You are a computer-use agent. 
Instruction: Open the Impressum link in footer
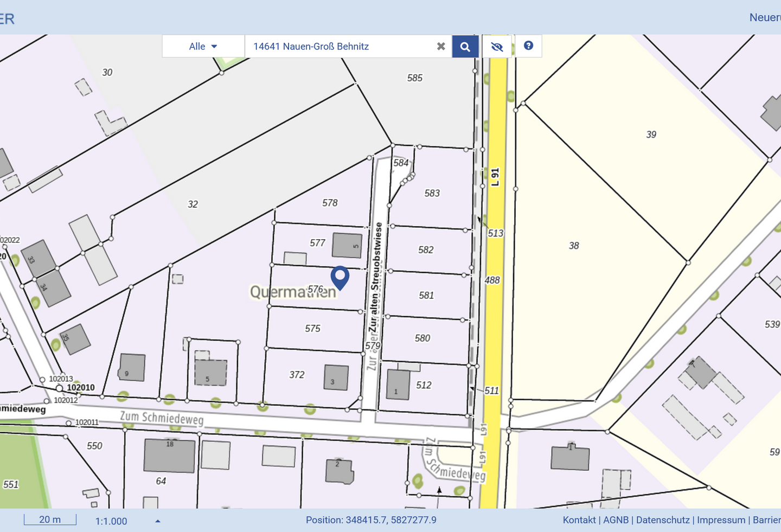[721, 520]
